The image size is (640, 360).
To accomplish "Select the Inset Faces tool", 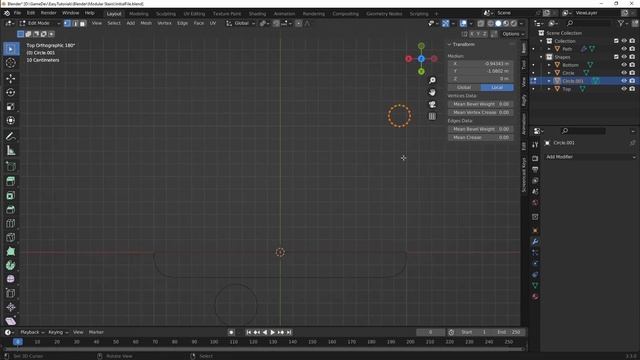I will [x=11, y=196].
